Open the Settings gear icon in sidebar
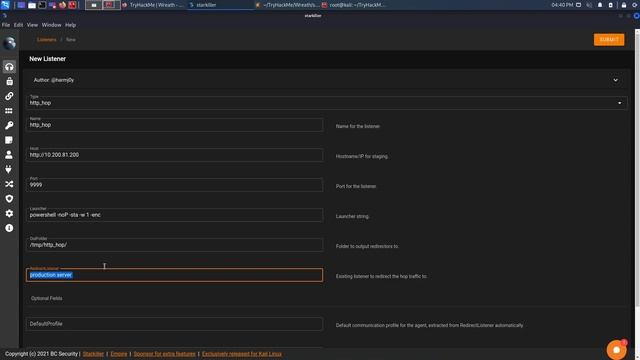 tap(9, 213)
